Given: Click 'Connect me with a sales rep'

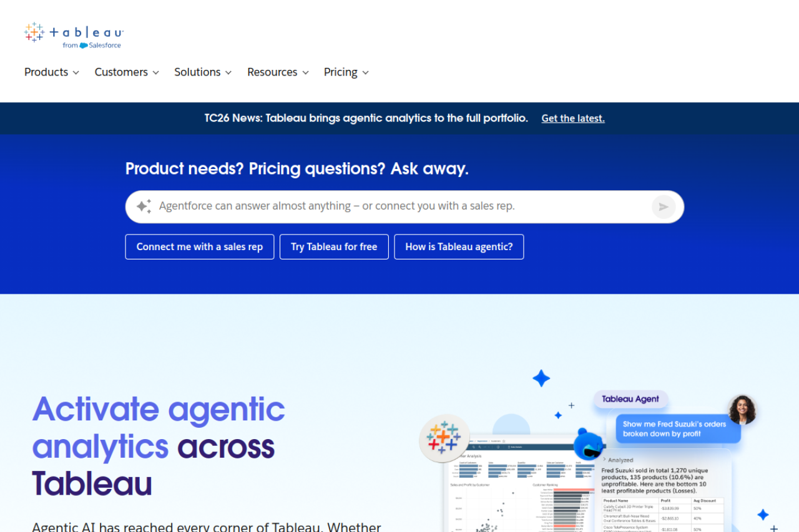Looking at the screenshot, I should point(200,247).
